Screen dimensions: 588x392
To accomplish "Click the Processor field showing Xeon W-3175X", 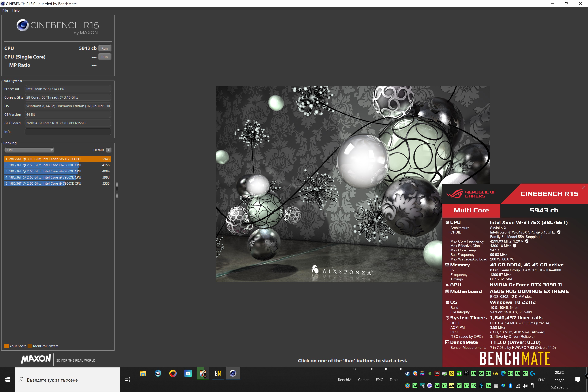I will pos(68,89).
